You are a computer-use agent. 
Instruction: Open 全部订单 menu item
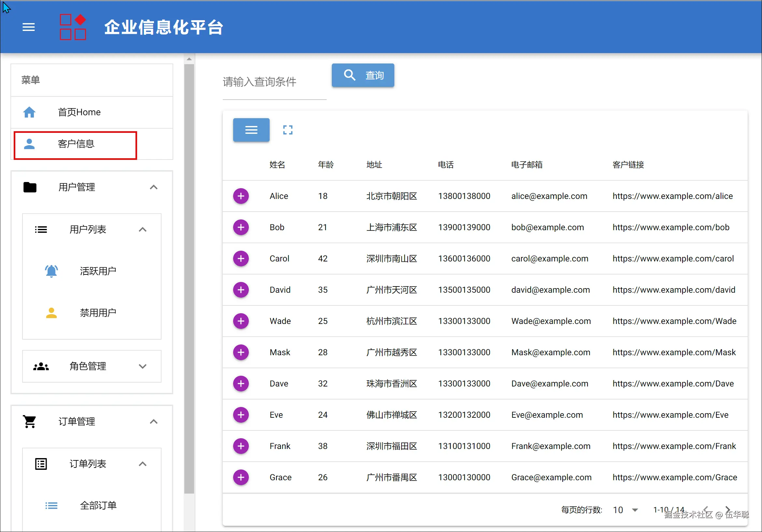click(98, 505)
